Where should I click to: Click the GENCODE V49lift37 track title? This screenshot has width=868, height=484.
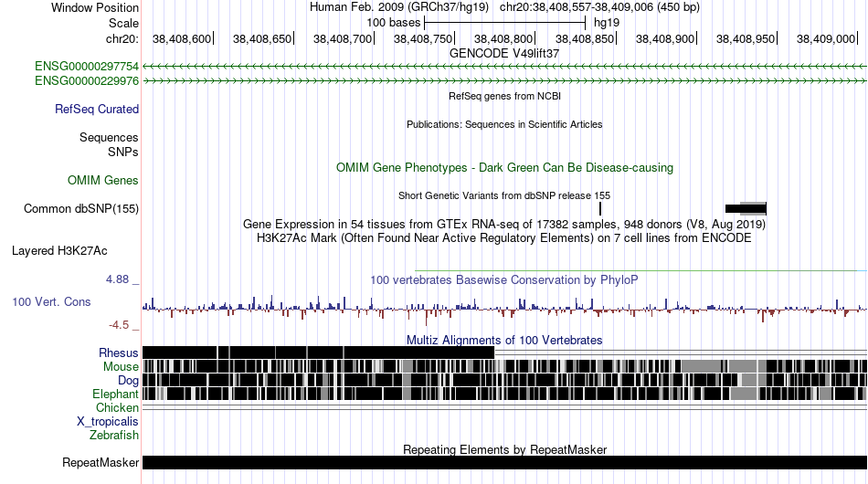(x=504, y=53)
